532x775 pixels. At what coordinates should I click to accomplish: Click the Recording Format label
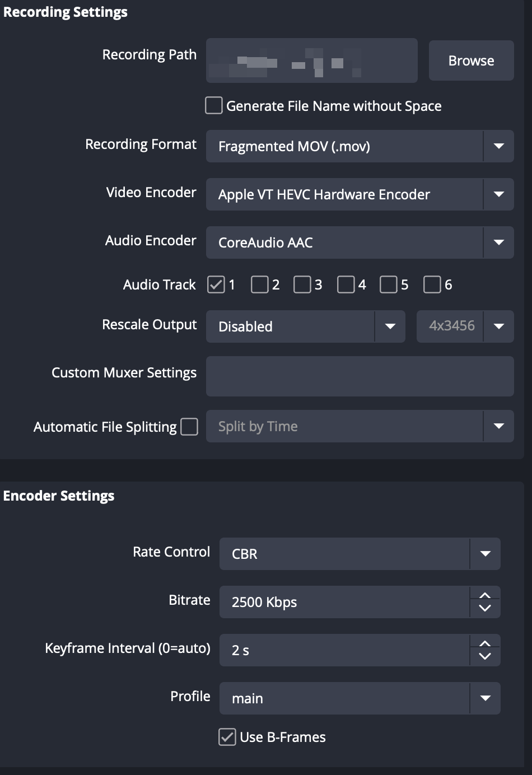[141, 144]
